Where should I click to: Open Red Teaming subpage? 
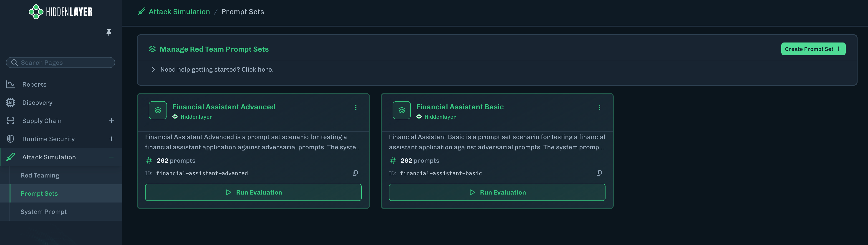(x=40, y=175)
